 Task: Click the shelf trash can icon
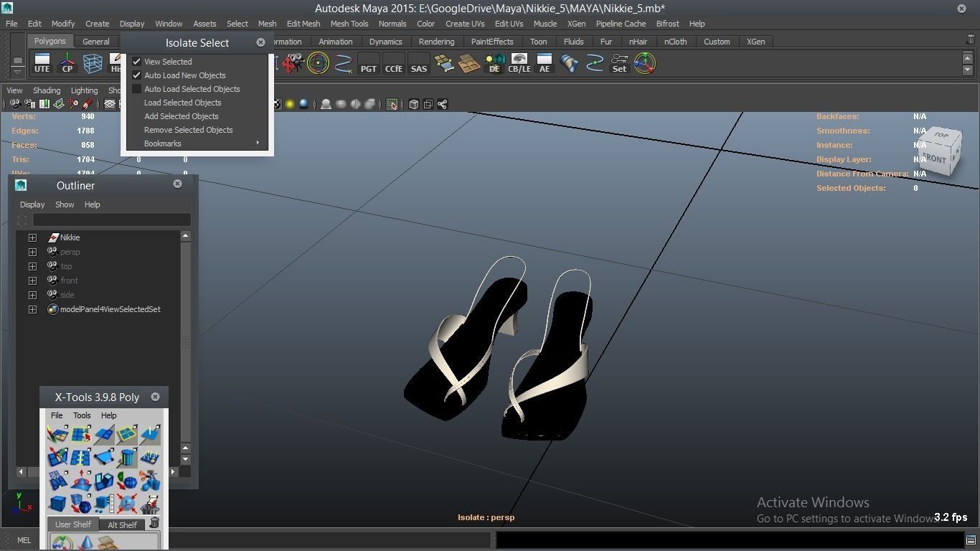(x=971, y=40)
